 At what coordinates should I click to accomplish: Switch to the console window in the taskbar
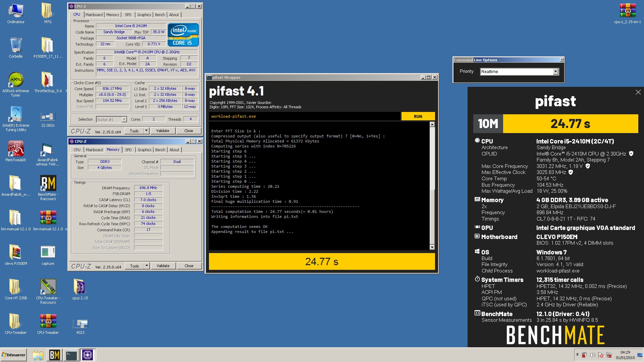click(x=71, y=355)
